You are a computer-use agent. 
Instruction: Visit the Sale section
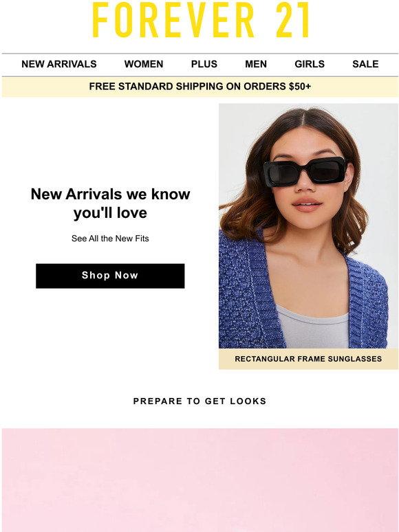point(365,64)
